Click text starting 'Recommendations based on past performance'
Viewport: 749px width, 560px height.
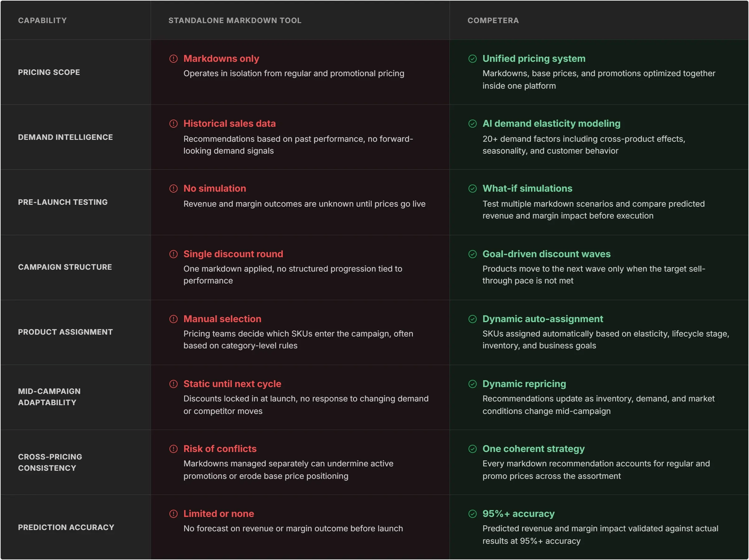pos(298,145)
